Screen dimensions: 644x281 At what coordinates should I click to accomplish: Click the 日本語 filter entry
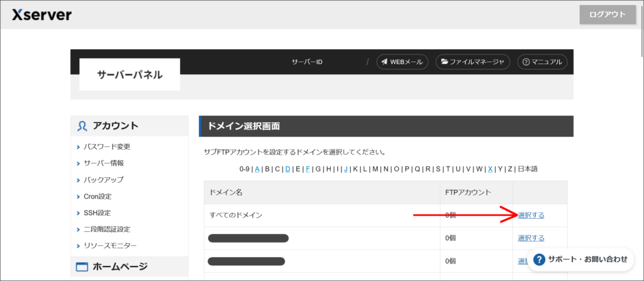(528, 169)
